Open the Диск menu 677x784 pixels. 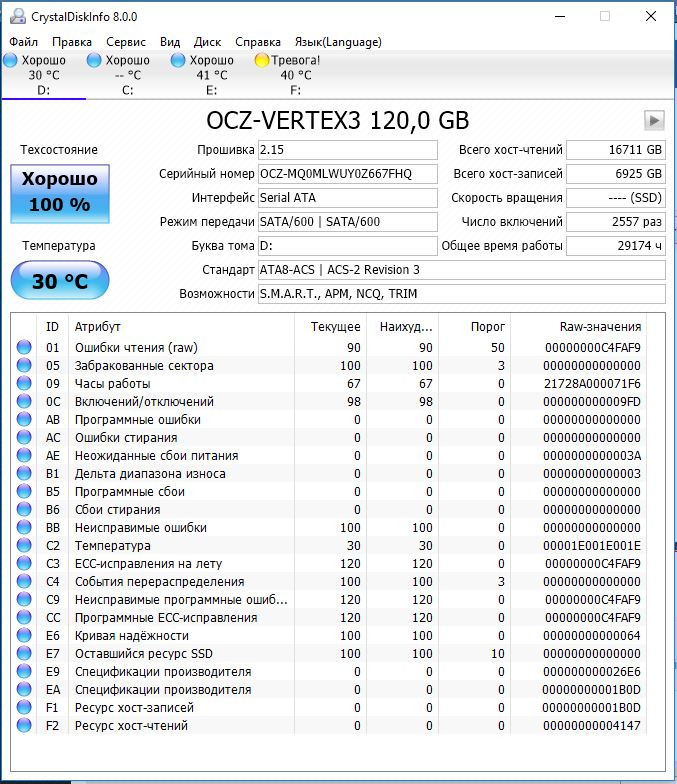[x=208, y=42]
